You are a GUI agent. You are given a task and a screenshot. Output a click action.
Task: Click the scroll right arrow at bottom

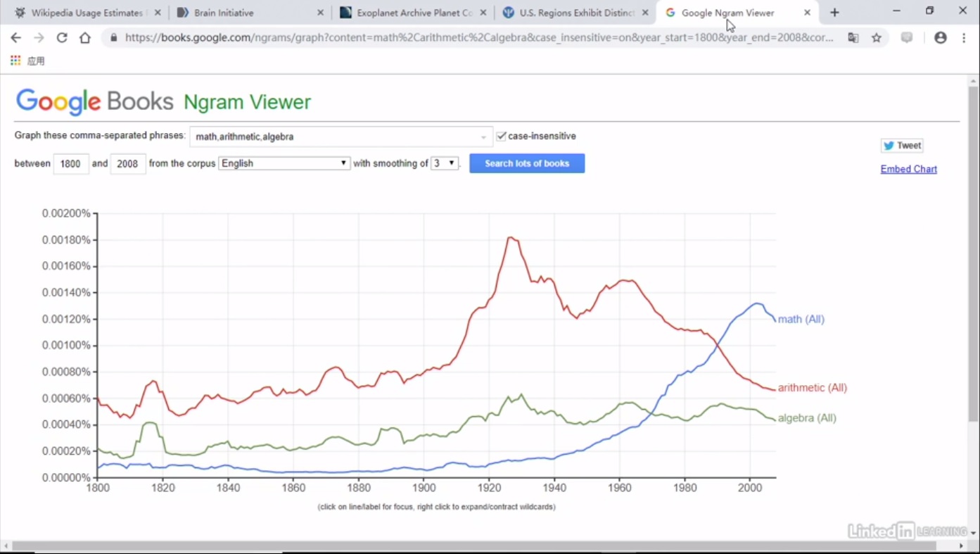point(961,546)
